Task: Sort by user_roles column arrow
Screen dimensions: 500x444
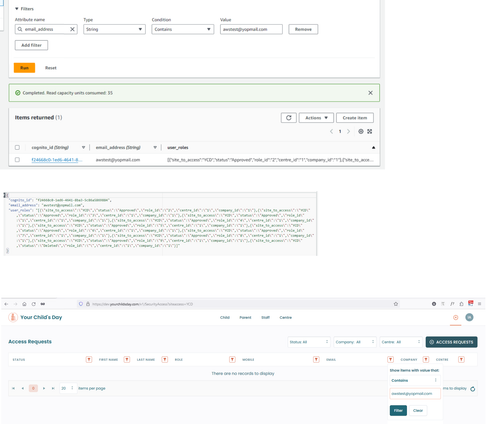Action: click(373, 147)
